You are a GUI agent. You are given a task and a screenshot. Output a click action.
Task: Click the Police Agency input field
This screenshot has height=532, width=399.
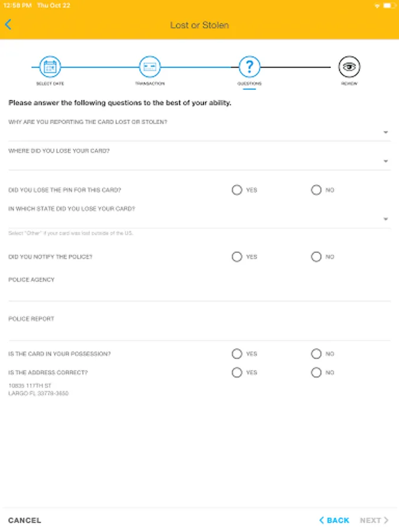coord(199,293)
